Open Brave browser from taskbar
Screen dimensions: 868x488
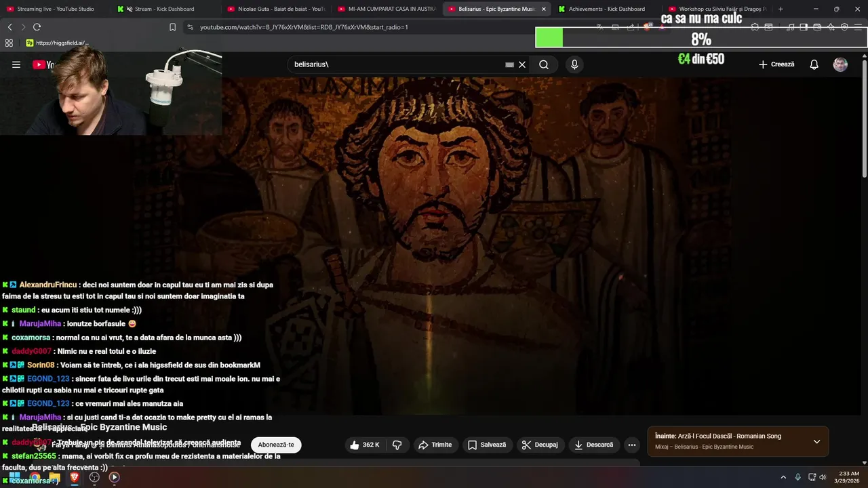click(x=75, y=477)
